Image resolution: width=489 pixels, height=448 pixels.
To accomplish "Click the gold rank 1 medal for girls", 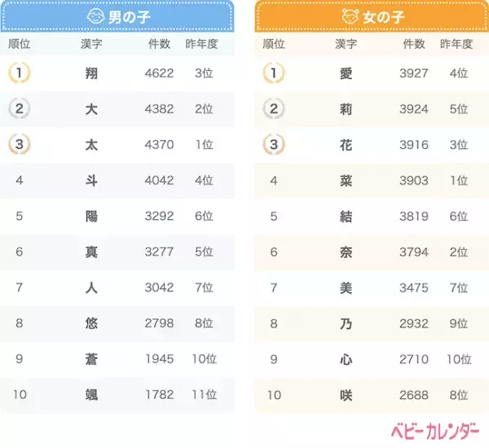I will click(x=274, y=73).
